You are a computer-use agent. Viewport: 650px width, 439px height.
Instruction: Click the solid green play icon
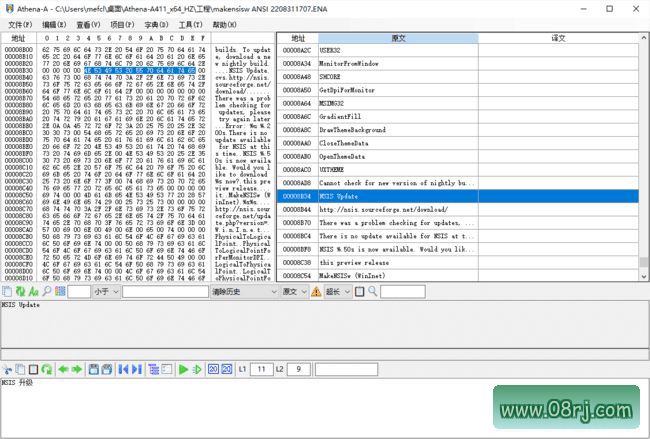pos(183,369)
